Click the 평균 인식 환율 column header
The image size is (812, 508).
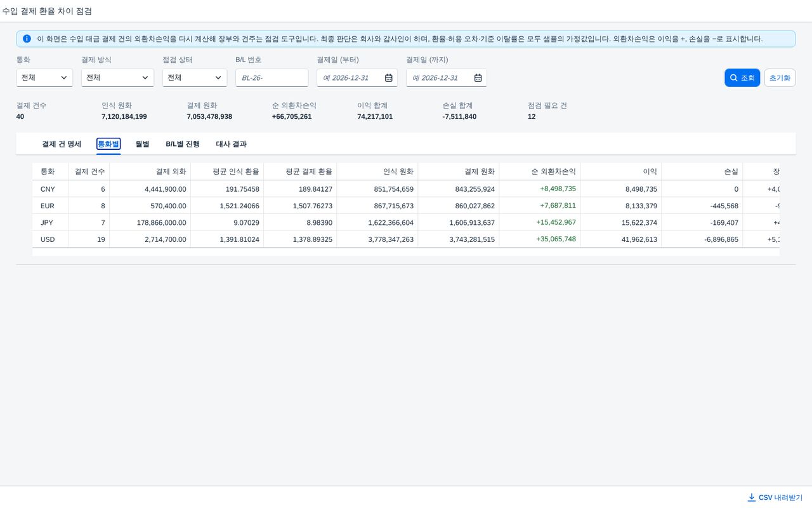(227, 171)
